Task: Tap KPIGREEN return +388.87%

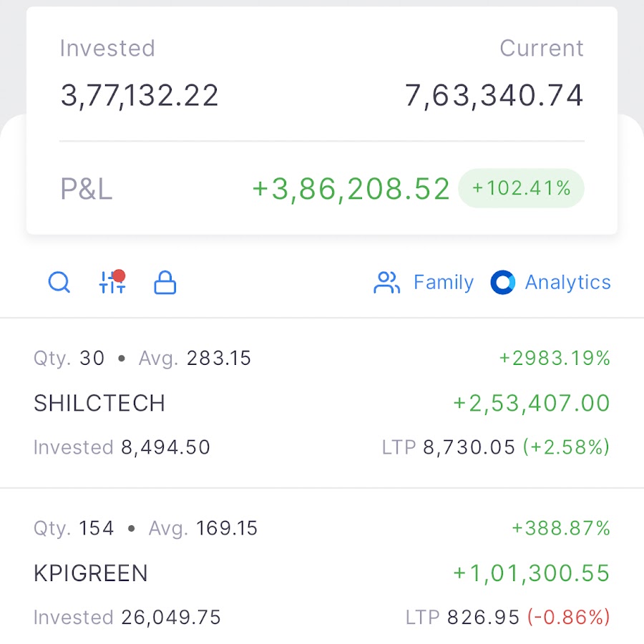Action: tap(561, 528)
